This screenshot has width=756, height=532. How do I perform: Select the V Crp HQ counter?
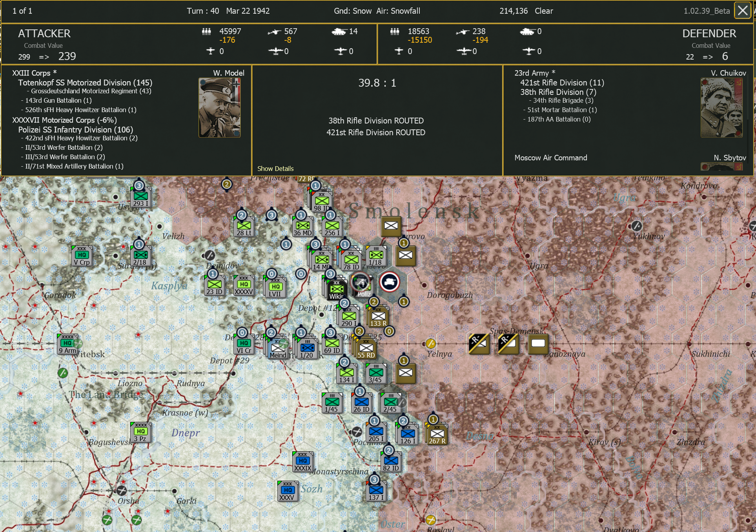pyautogui.click(x=82, y=256)
